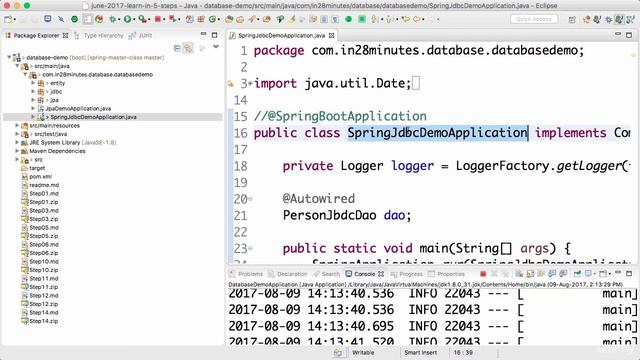Toggle Word Wrap in Console toolbar
This screenshot has height=360, width=640.
(x=541, y=273)
